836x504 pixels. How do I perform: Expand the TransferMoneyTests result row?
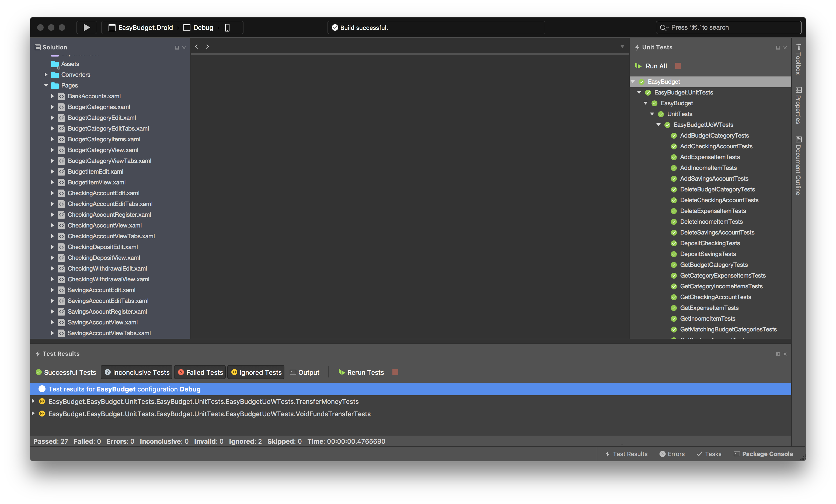pyautogui.click(x=33, y=401)
